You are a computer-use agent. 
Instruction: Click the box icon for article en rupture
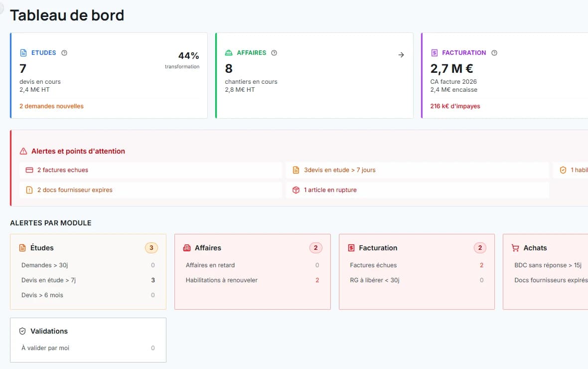(296, 190)
